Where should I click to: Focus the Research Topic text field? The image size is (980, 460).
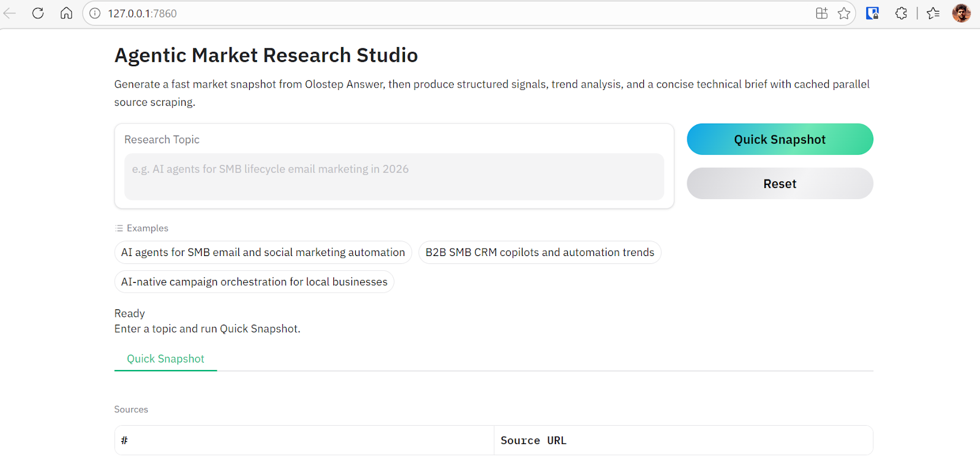click(394, 176)
